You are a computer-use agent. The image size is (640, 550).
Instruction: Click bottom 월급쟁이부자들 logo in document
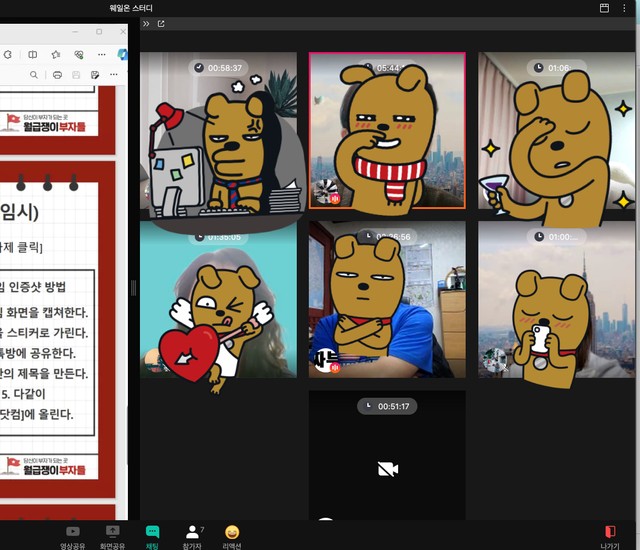point(46,466)
